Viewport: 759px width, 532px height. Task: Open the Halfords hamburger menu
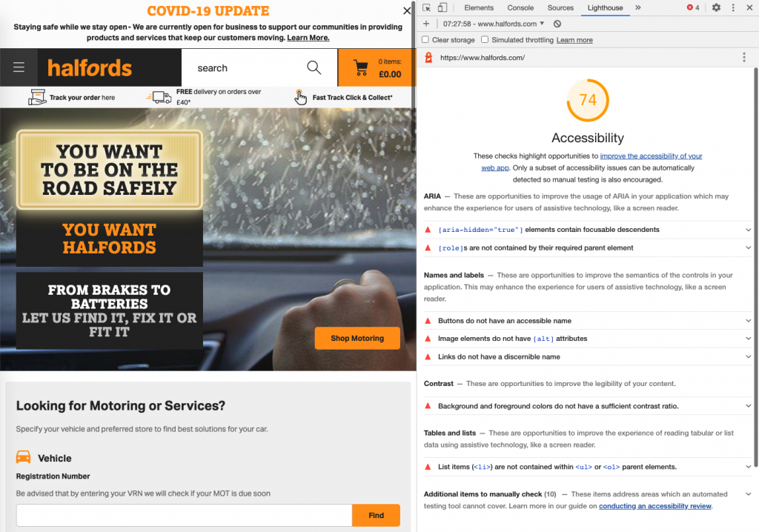[19, 67]
